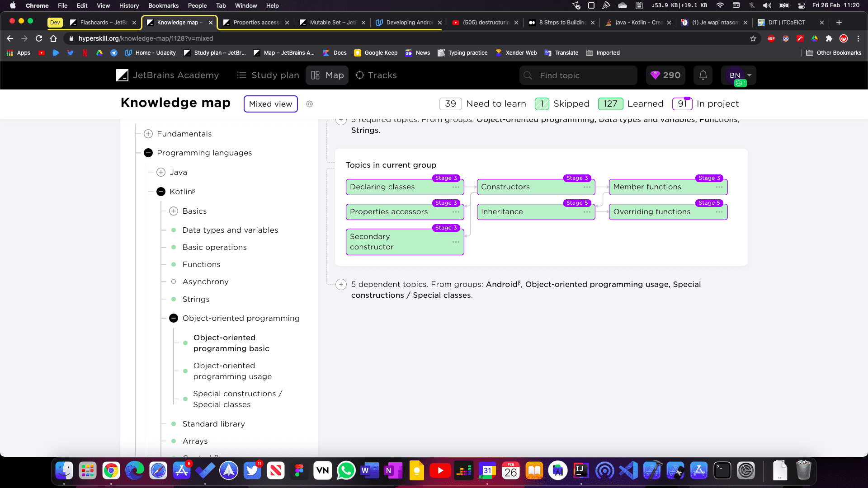Bookmark this page with the star icon
The height and width of the screenshot is (488, 868).
click(753, 38)
